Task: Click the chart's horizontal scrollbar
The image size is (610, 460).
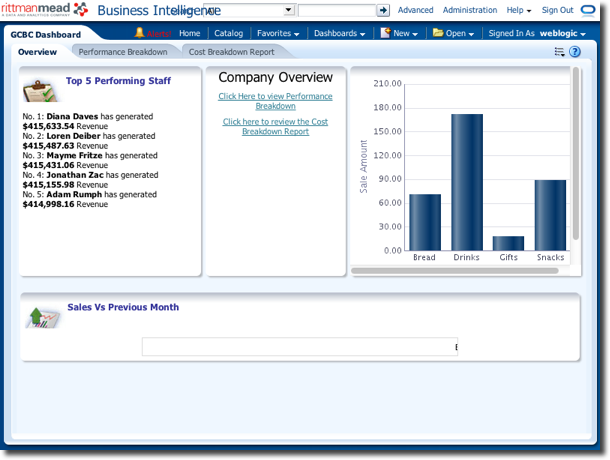Action: 455,270
